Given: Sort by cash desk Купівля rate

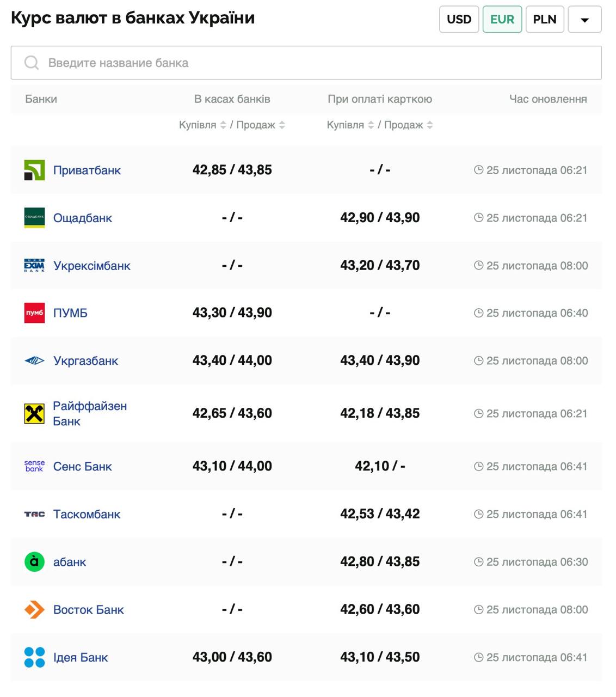Looking at the screenshot, I should coord(223,125).
